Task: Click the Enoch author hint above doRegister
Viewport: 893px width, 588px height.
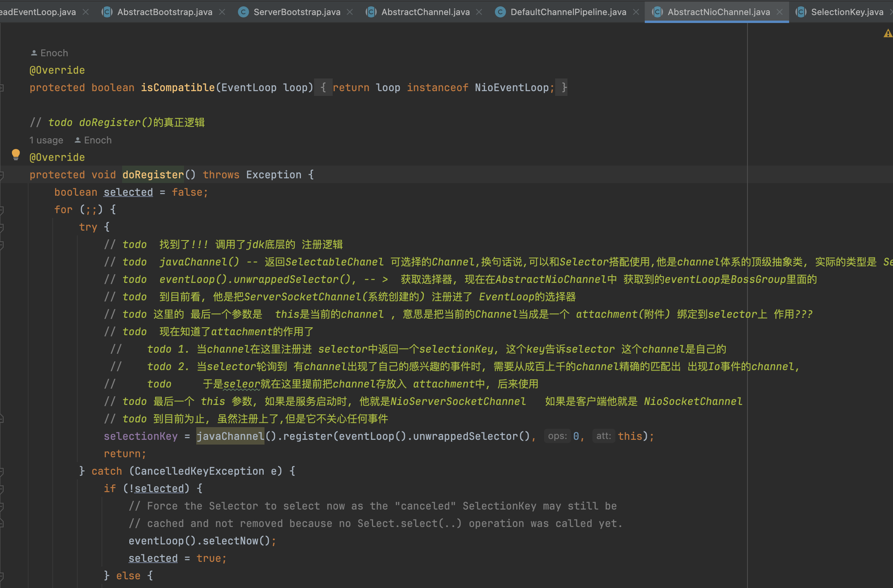Action: [98, 140]
